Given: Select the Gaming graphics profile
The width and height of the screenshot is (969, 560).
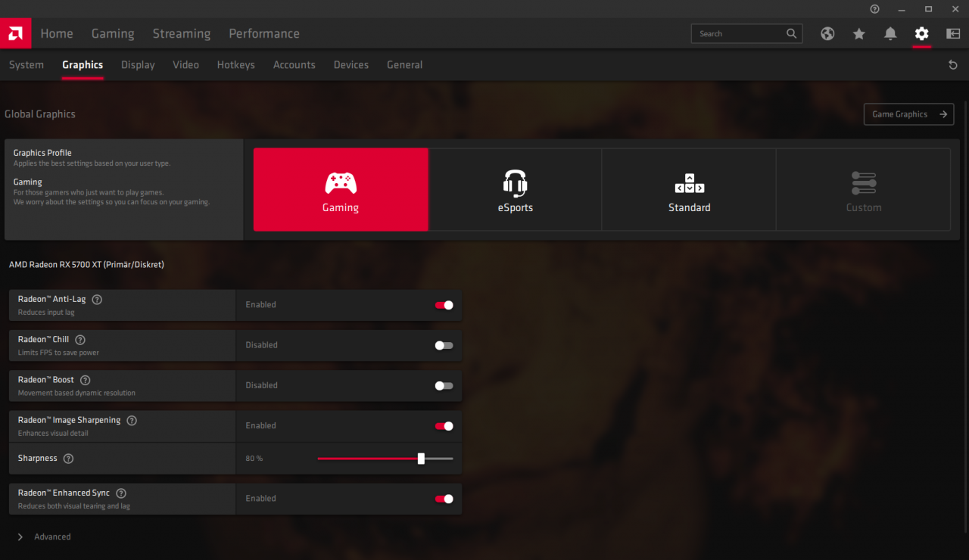Looking at the screenshot, I should tap(341, 189).
